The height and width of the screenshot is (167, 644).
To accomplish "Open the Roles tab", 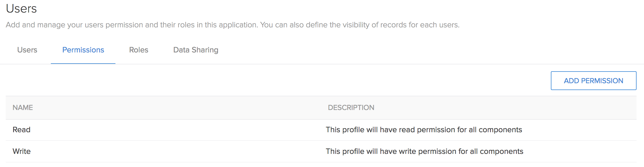I will 139,50.
